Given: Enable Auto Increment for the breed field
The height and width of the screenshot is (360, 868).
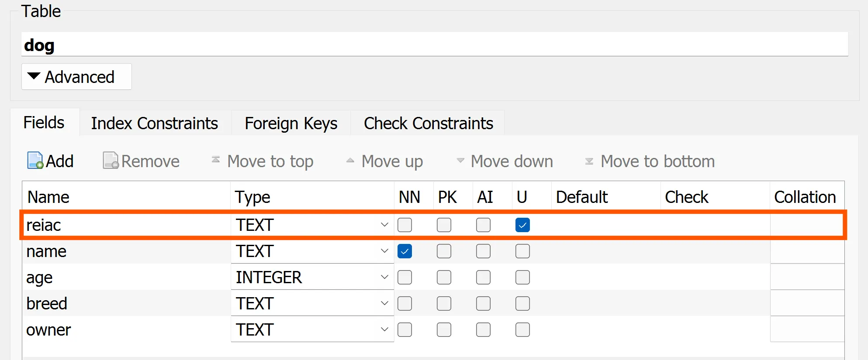Looking at the screenshot, I should coord(483,304).
